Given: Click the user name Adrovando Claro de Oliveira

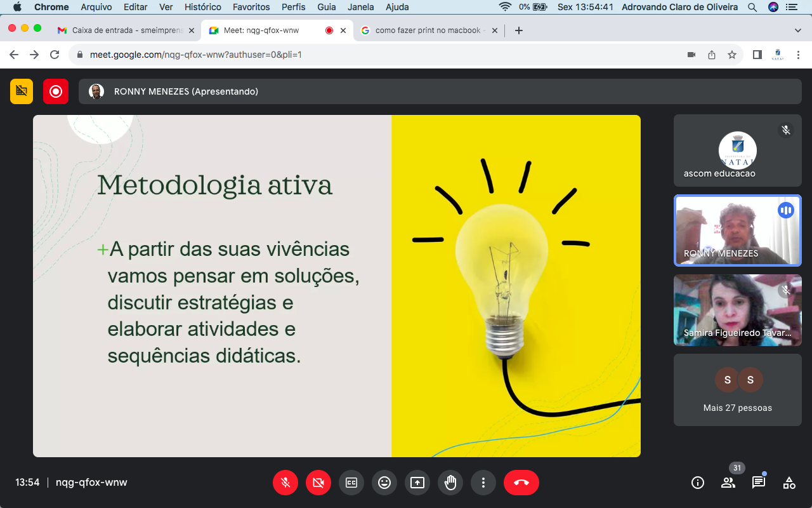Looking at the screenshot, I should [x=679, y=7].
